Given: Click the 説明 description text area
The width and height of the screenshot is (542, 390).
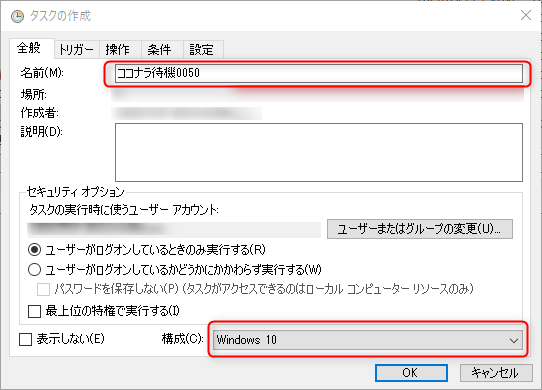Looking at the screenshot, I should click(x=318, y=152).
